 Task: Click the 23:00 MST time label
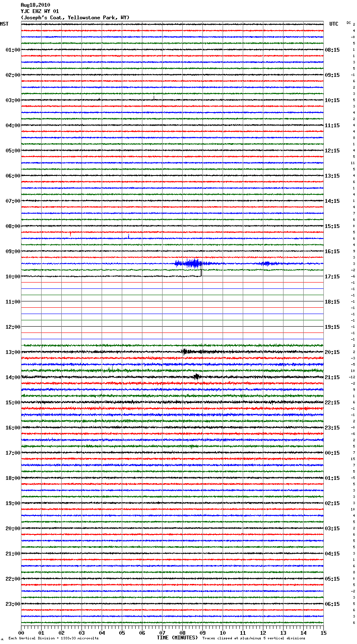[13, 604]
